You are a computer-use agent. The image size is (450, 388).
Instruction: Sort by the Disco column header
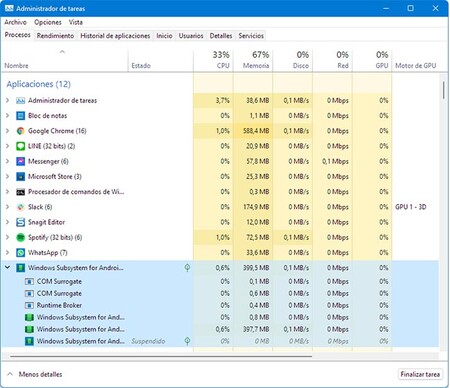click(293, 60)
